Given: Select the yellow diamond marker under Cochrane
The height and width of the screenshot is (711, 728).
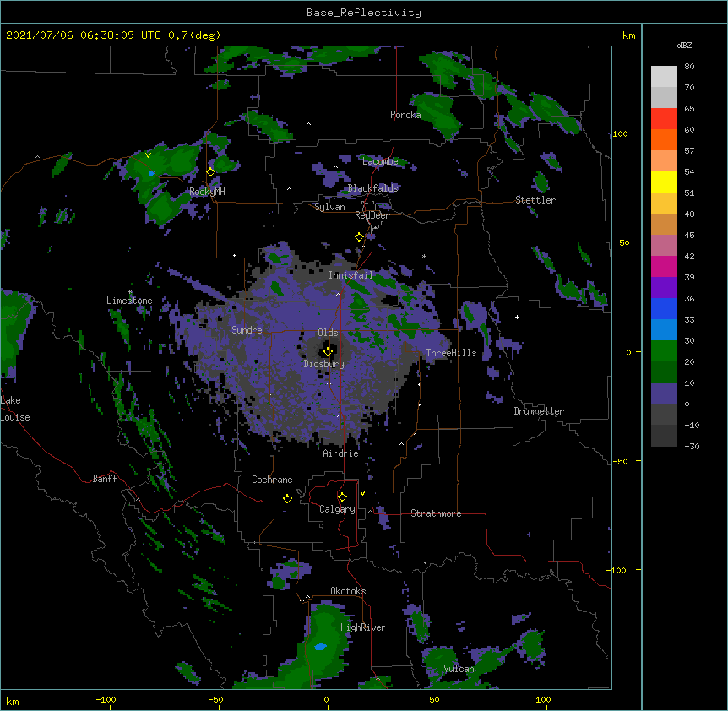Looking at the screenshot, I should pyautogui.click(x=287, y=498).
